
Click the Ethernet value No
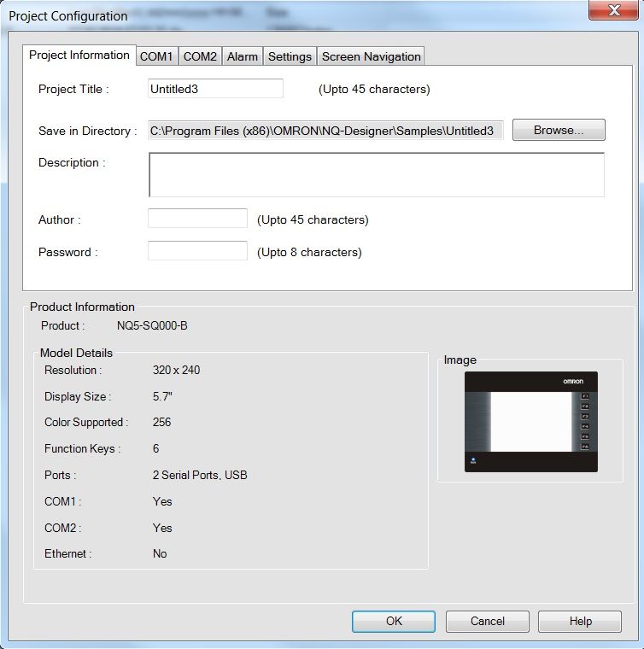160,554
